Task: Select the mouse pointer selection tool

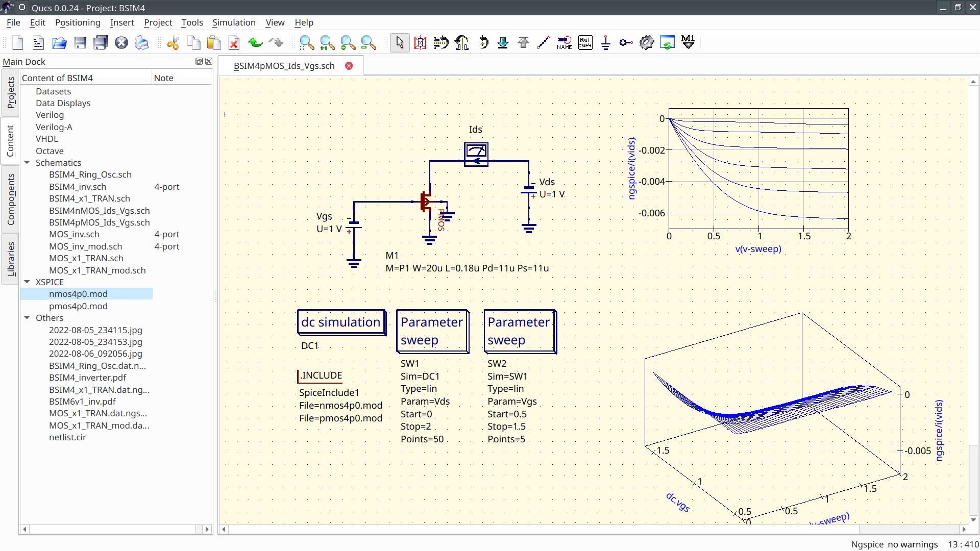Action: (400, 43)
